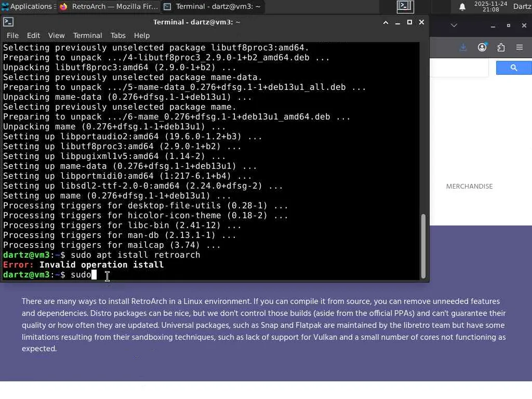Open the Tabs menu in Terminal
Screen dimensions: 532x399
coord(118,35)
